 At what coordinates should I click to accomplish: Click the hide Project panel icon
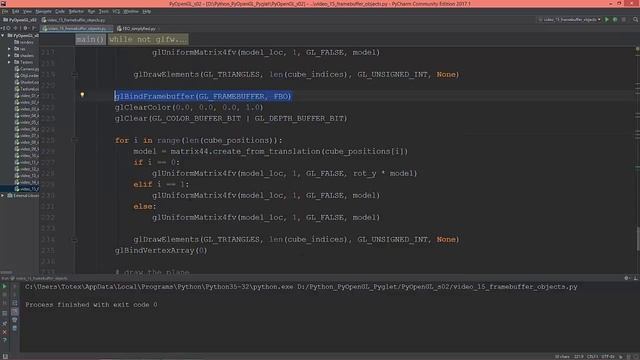point(34,28)
